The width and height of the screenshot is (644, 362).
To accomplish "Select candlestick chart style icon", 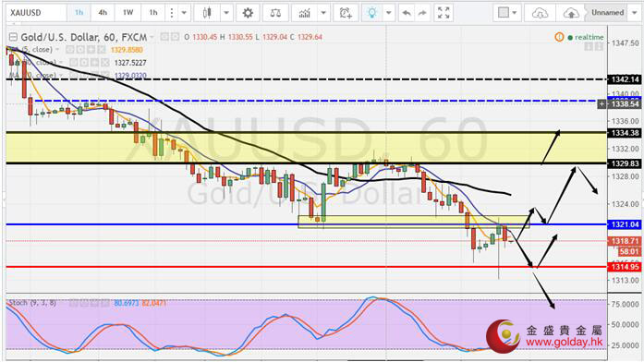I will click(207, 13).
